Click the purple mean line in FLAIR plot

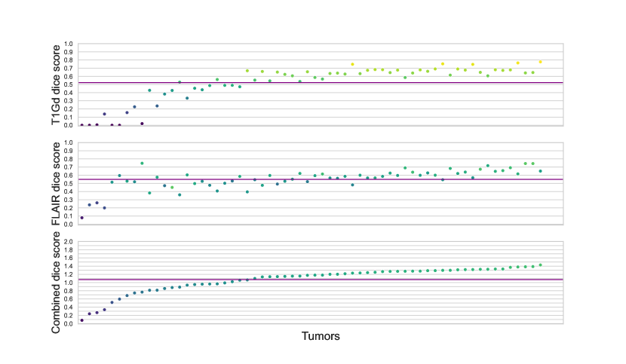coord(321,179)
